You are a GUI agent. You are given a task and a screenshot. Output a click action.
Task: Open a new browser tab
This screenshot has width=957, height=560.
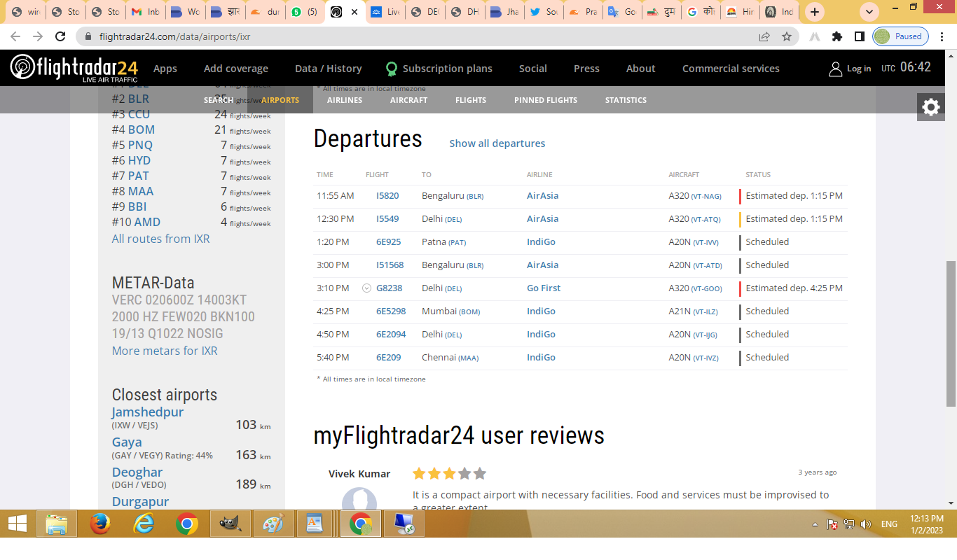pos(814,12)
